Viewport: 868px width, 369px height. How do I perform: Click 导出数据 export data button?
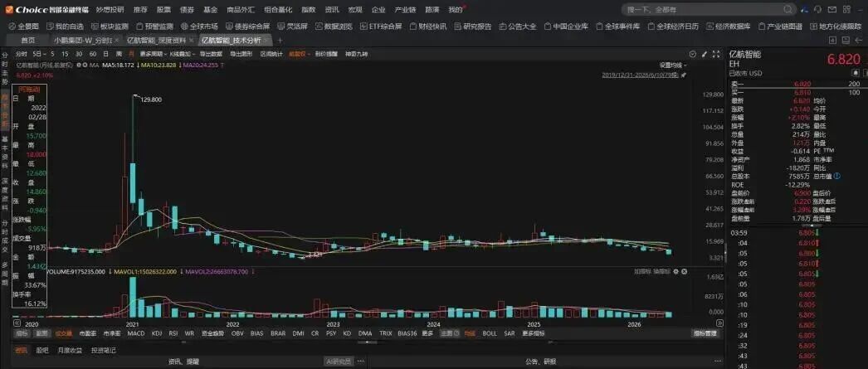[211, 54]
